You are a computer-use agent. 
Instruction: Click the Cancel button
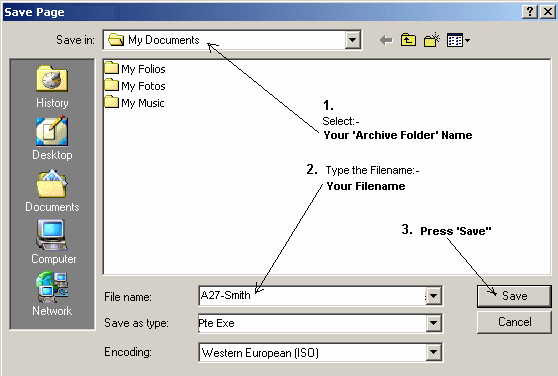[x=514, y=322]
